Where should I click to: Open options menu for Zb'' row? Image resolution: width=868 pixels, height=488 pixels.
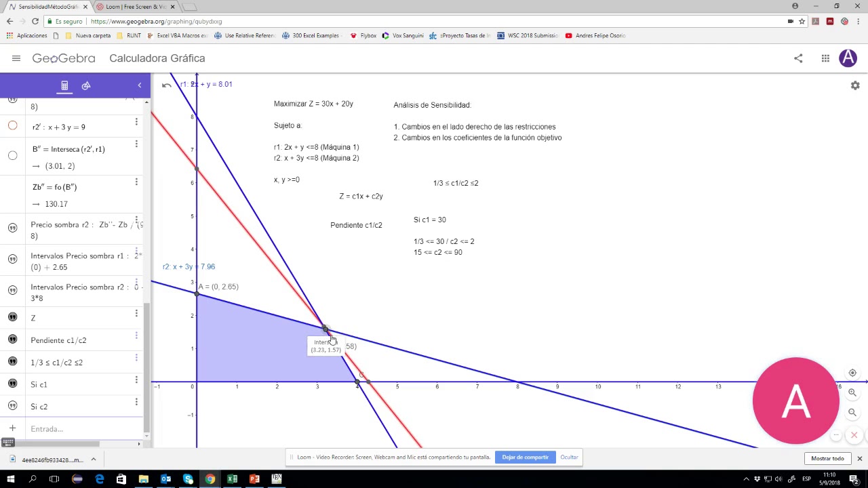[136, 182]
